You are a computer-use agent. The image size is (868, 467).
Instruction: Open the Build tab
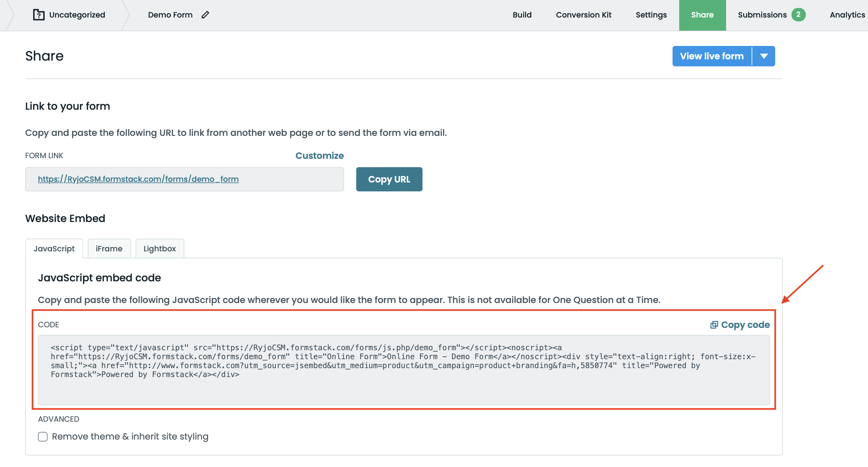pyautogui.click(x=522, y=15)
